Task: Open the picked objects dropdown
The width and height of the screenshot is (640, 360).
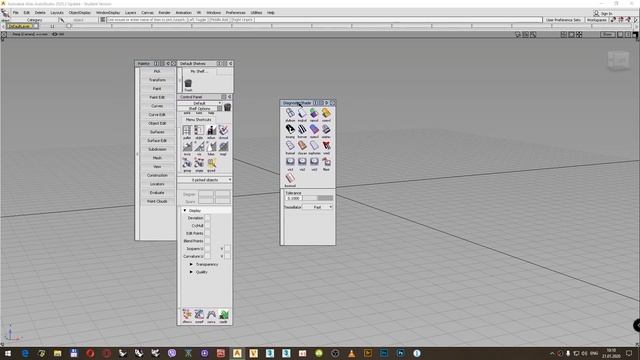Action: [x=205, y=180]
